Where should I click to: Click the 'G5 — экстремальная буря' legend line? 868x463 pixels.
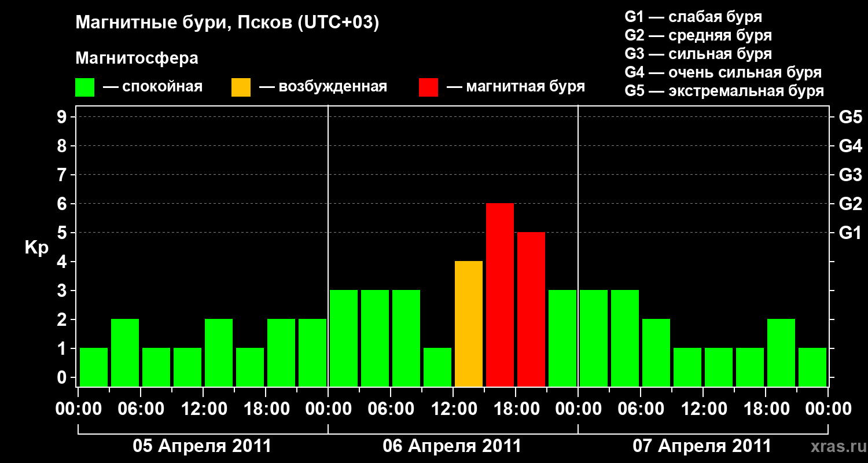pyautogui.click(x=724, y=91)
